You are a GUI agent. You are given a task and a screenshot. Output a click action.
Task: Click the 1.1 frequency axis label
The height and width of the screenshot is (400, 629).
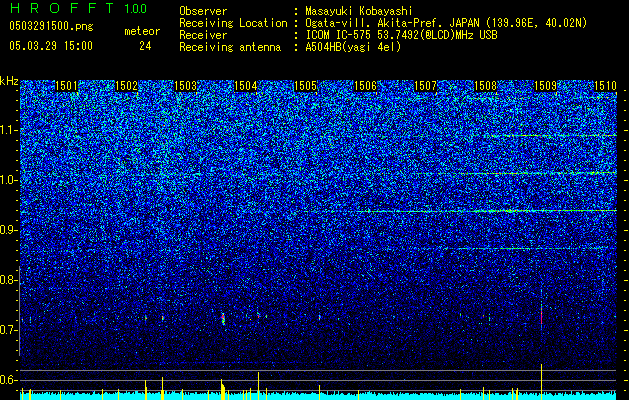9,130
